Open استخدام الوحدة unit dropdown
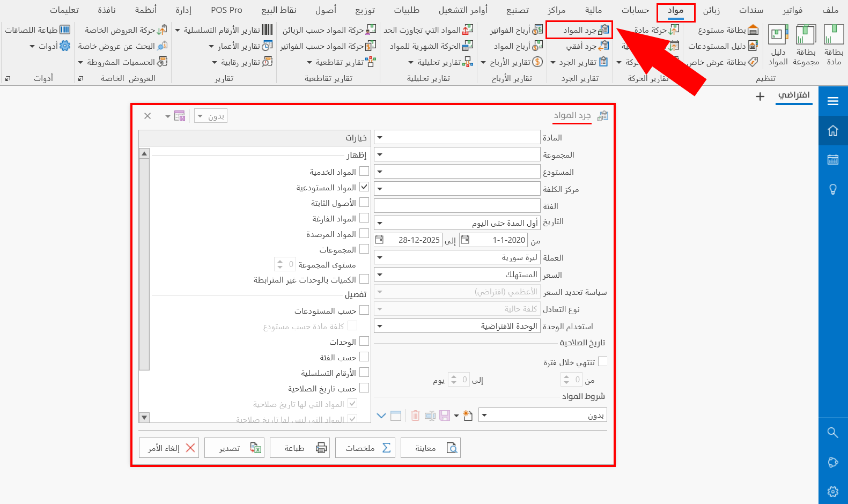This screenshot has height=504, width=848. click(380, 326)
